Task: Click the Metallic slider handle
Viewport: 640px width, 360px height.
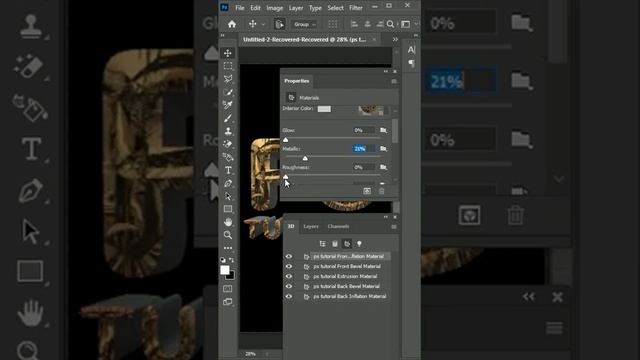Action: click(x=305, y=158)
